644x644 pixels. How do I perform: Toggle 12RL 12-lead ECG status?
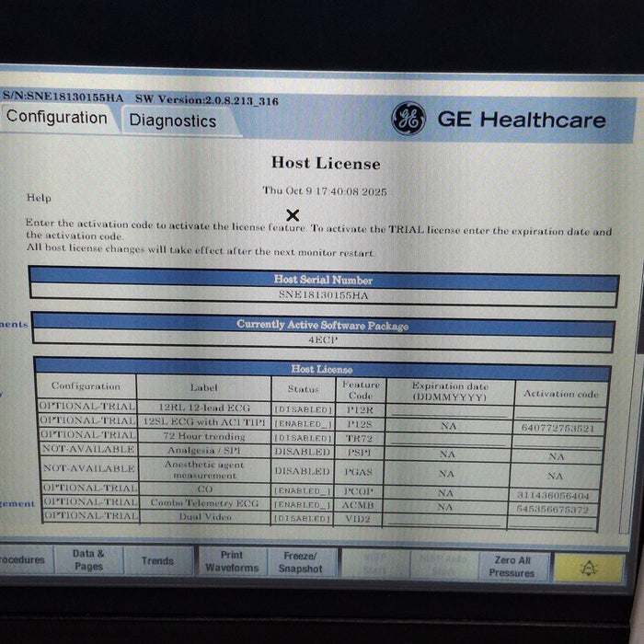click(303, 409)
